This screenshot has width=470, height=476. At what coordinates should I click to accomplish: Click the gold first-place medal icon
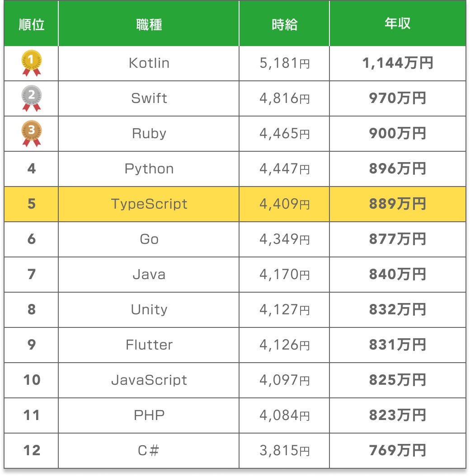(x=32, y=63)
